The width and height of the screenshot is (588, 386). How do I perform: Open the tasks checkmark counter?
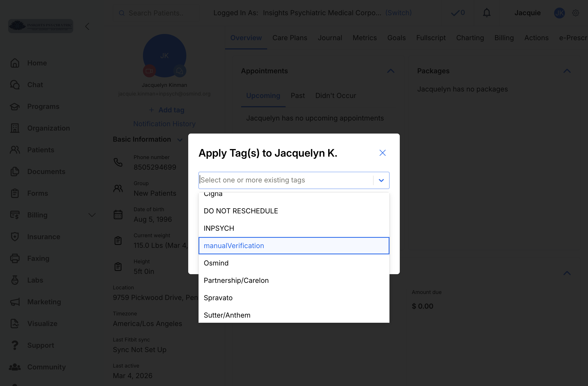click(458, 13)
